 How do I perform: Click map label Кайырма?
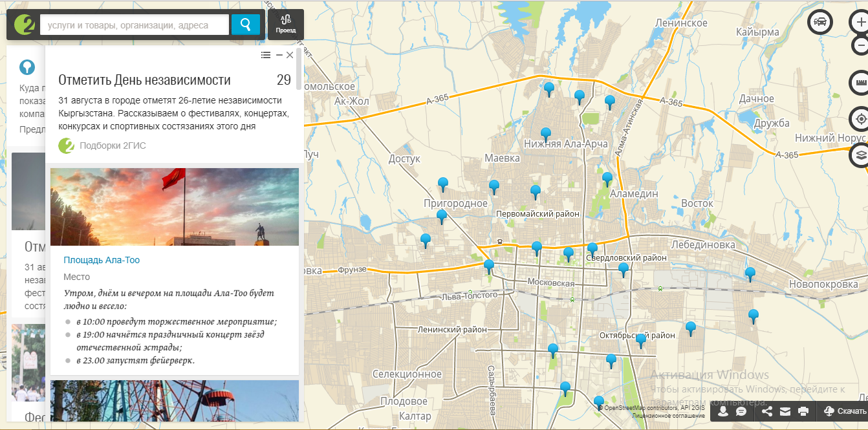tap(757, 32)
